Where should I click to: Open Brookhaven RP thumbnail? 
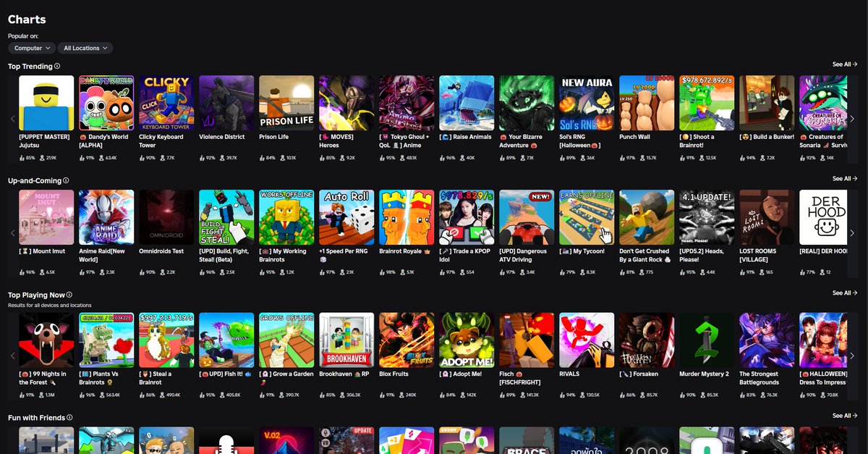tap(346, 340)
